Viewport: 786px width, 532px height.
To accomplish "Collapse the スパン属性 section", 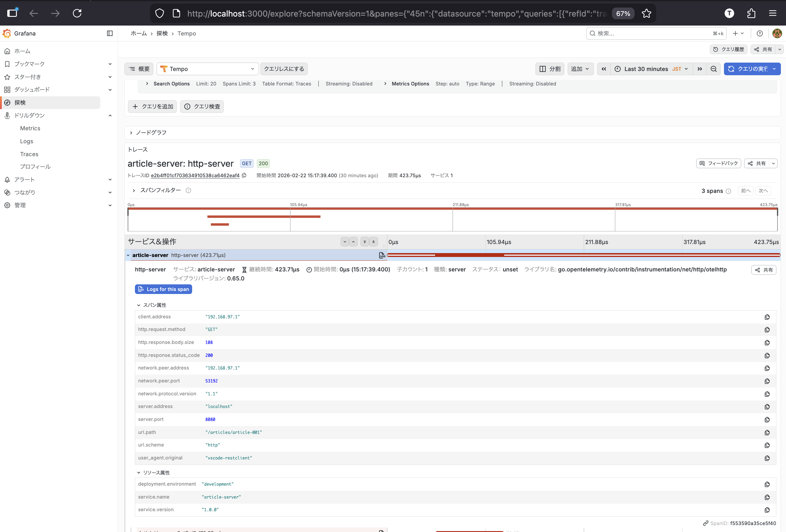I will pyautogui.click(x=139, y=305).
